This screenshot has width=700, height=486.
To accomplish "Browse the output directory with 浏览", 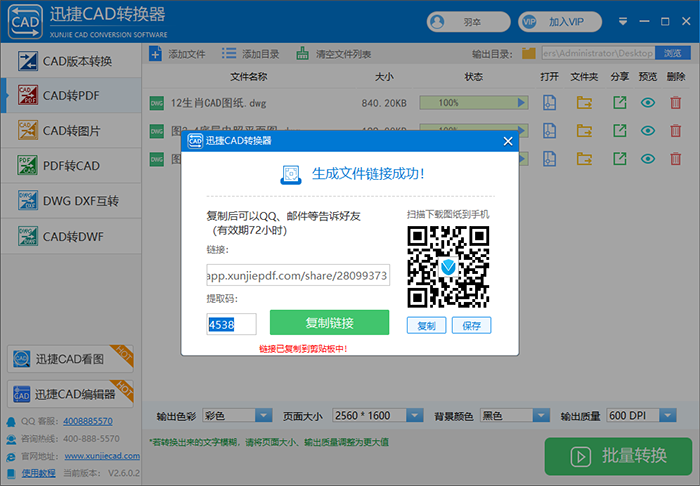I will [x=672, y=53].
